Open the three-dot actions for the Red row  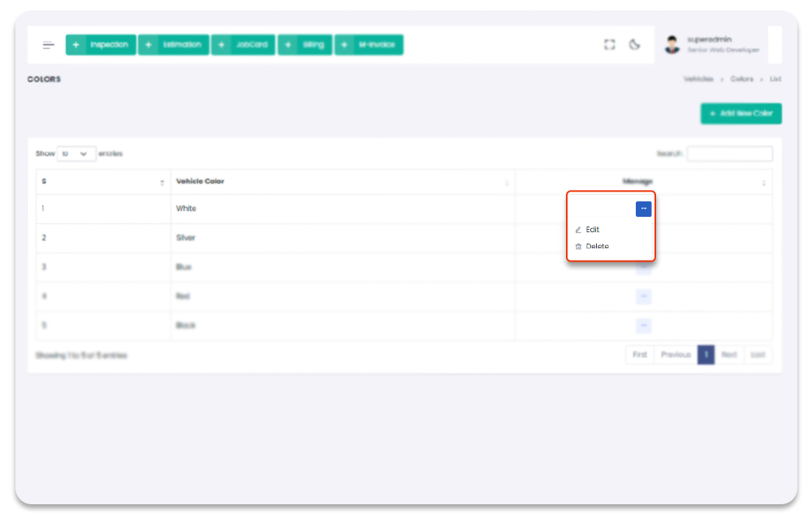pos(643,296)
